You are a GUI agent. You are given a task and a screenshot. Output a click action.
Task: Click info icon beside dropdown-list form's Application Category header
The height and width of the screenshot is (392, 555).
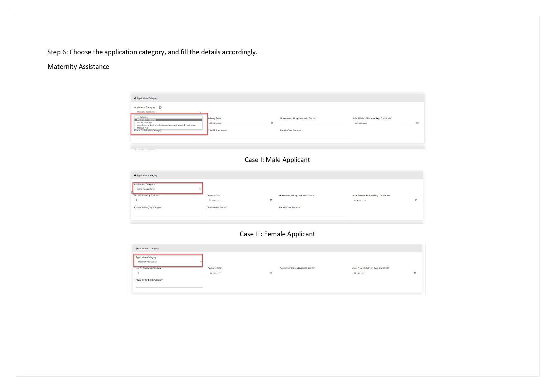tap(135, 98)
